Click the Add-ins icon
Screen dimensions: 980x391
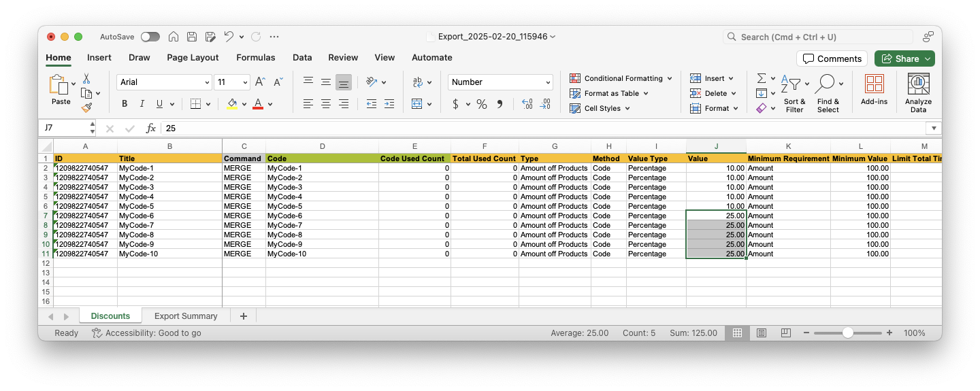coord(874,92)
